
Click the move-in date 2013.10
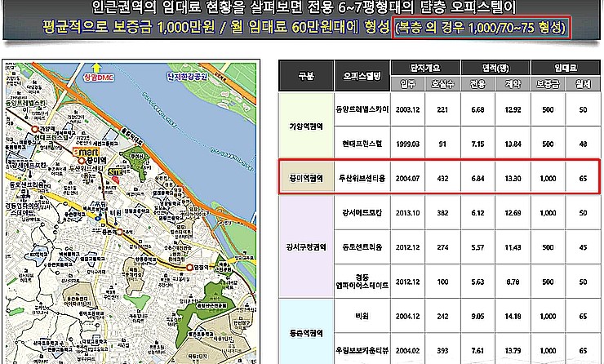coord(407,213)
